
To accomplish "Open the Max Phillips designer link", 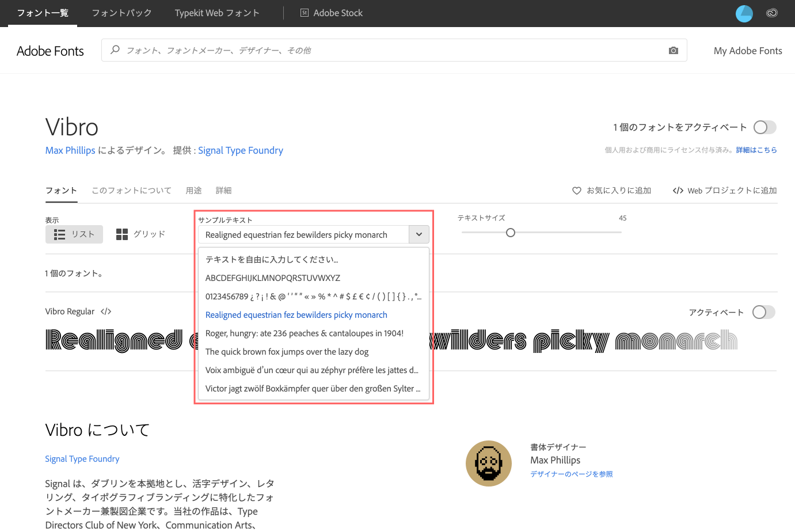I will [x=70, y=150].
